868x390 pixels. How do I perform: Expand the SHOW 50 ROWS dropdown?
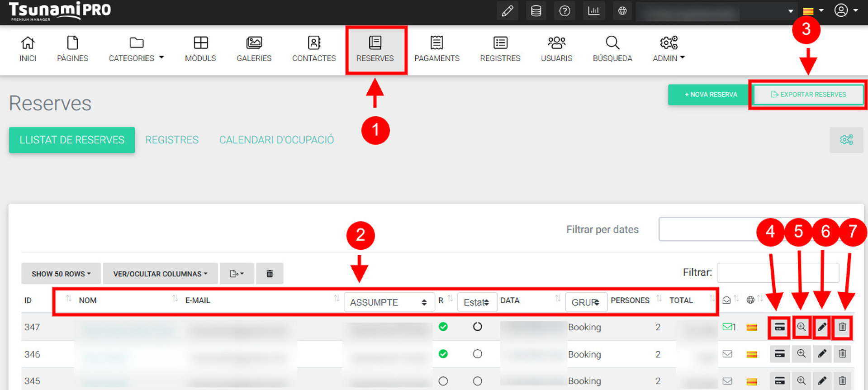[x=61, y=274]
